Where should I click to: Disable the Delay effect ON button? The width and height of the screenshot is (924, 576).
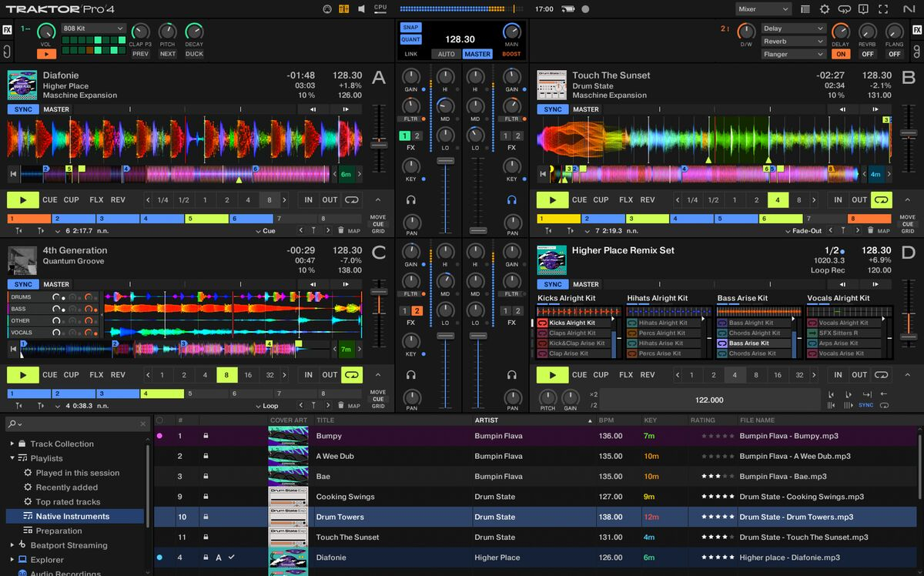841,54
